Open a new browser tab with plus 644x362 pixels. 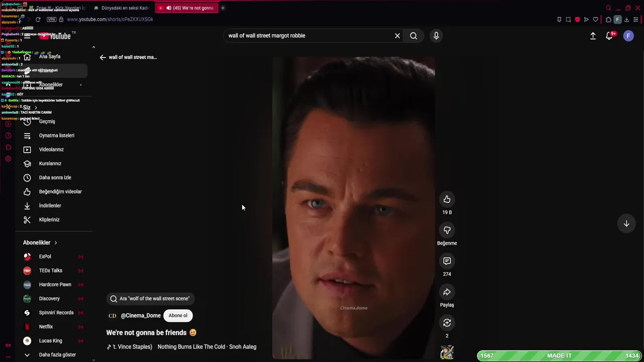[x=223, y=8]
